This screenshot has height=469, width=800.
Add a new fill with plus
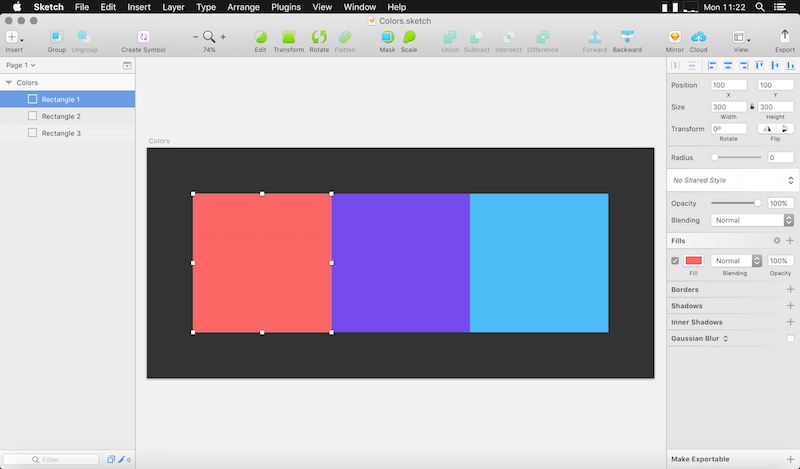(x=790, y=240)
